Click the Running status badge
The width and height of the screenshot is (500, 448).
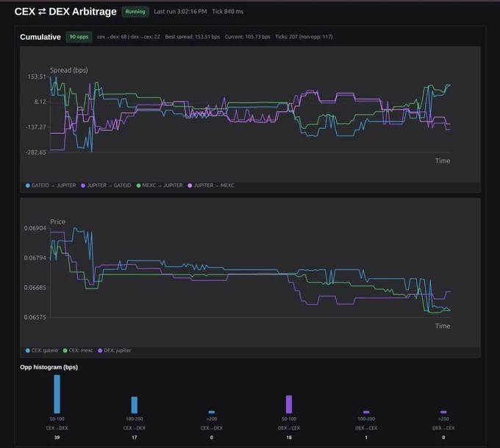coord(135,12)
